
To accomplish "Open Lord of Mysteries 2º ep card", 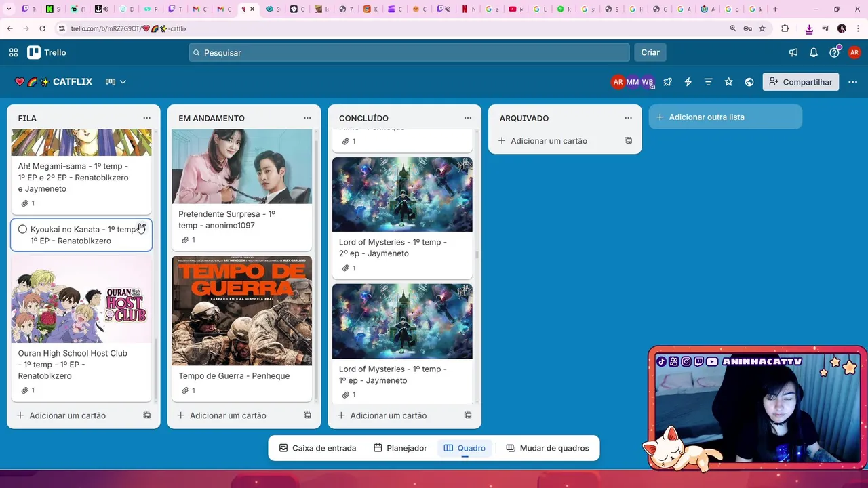I will pyautogui.click(x=402, y=218).
